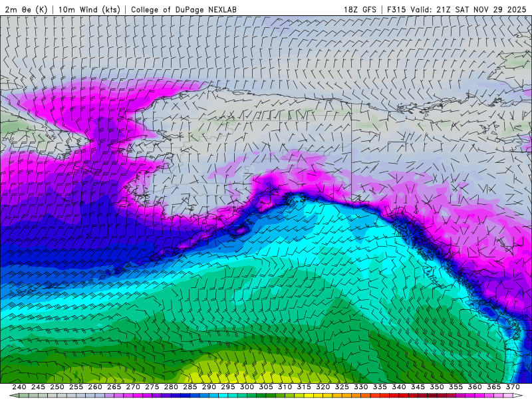Click the 250 scale label
532x399 pixels.
(57, 387)
